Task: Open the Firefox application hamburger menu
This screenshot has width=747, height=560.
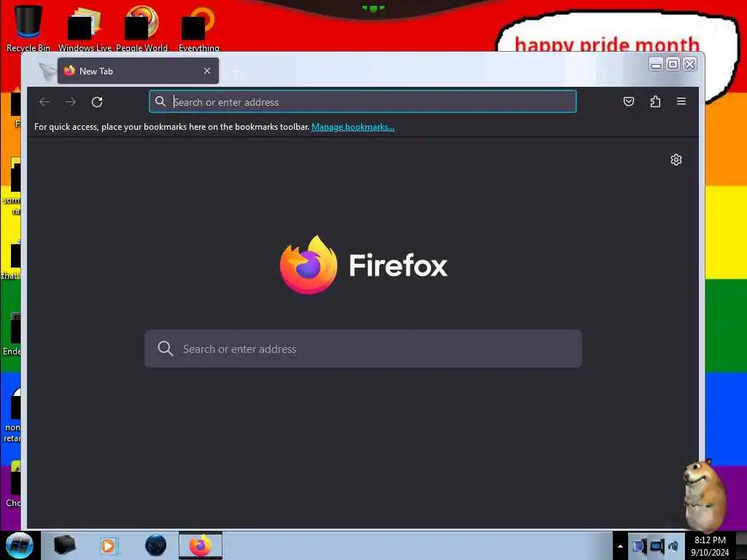Action: pos(681,101)
